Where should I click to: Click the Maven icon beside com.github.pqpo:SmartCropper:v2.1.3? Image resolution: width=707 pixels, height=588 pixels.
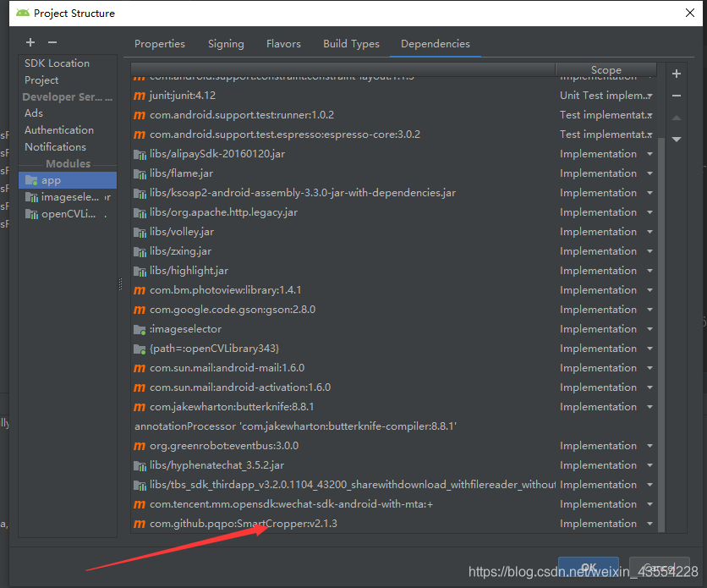(x=140, y=524)
